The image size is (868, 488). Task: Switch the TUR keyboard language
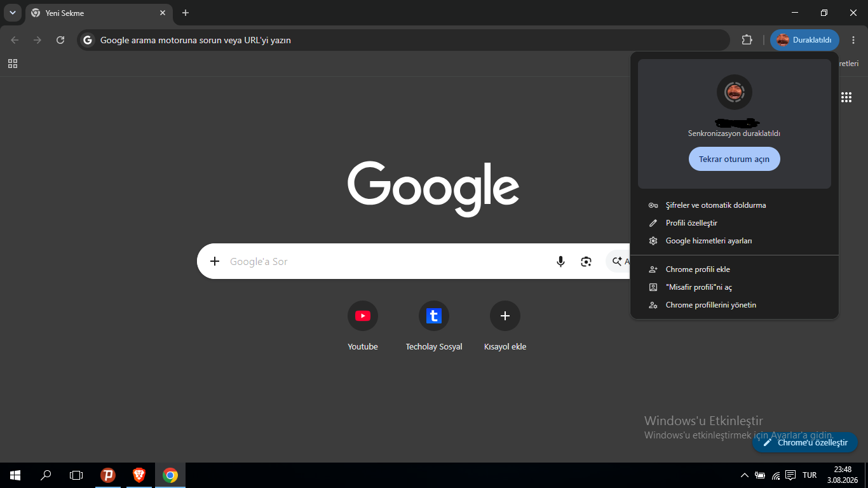click(810, 475)
